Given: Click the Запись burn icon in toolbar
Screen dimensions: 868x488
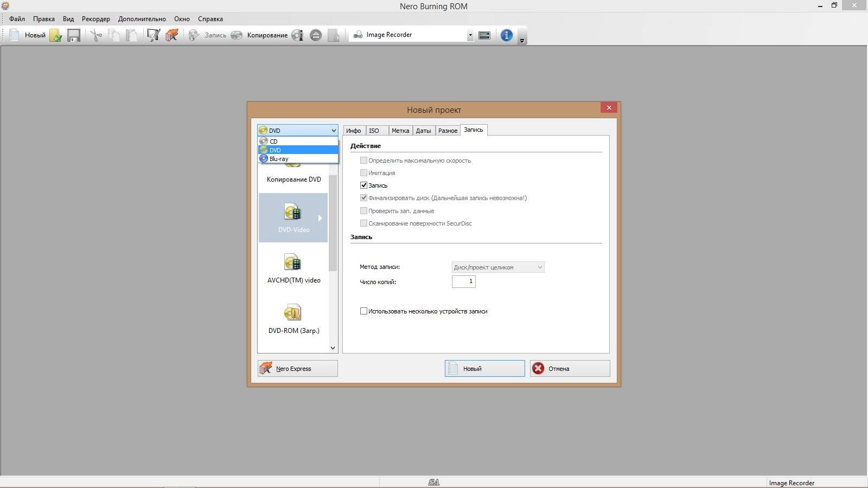Looking at the screenshot, I should [x=194, y=35].
